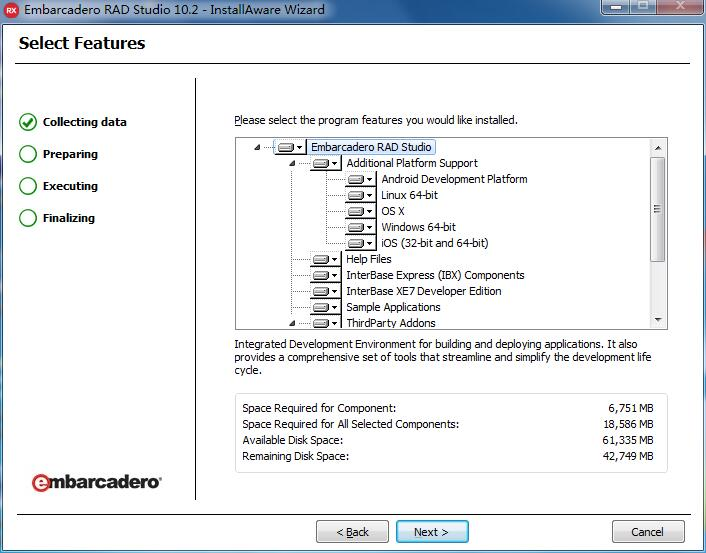Click the Integrated Development Environment description text
706x553 pixels.
coord(443,357)
